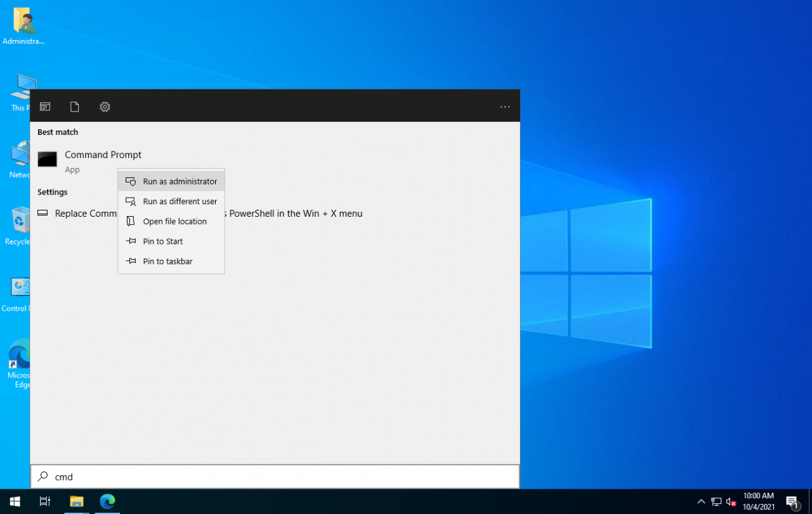Run Command Prompt as administrator

tap(171, 181)
